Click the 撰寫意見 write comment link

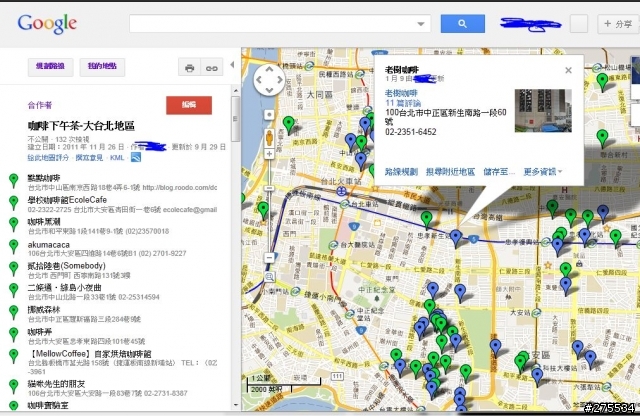(x=89, y=158)
